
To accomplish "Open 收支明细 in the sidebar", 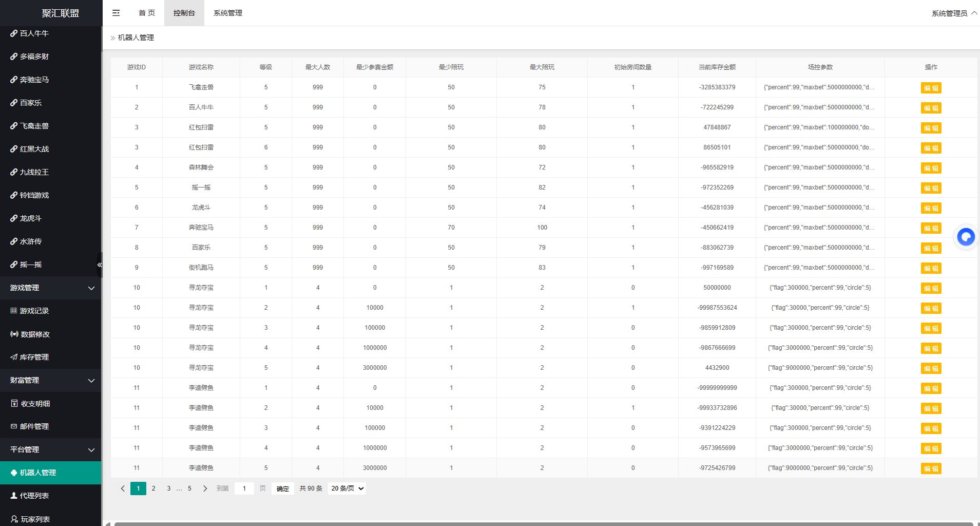I will (35, 404).
